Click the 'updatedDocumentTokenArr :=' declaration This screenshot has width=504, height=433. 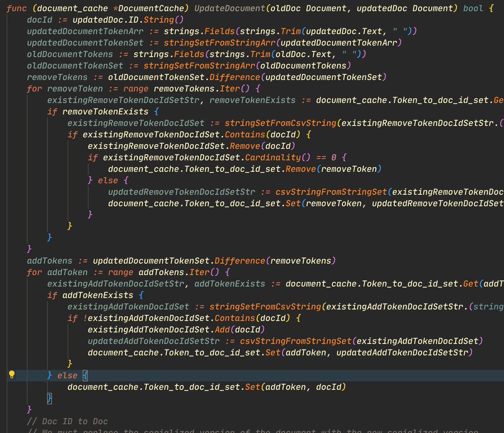pos(93,31)
